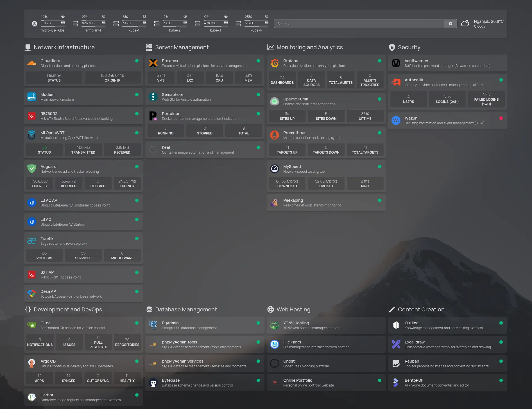
Task: Click the Bytebase logo icon
Action: (x=153, y=383)
